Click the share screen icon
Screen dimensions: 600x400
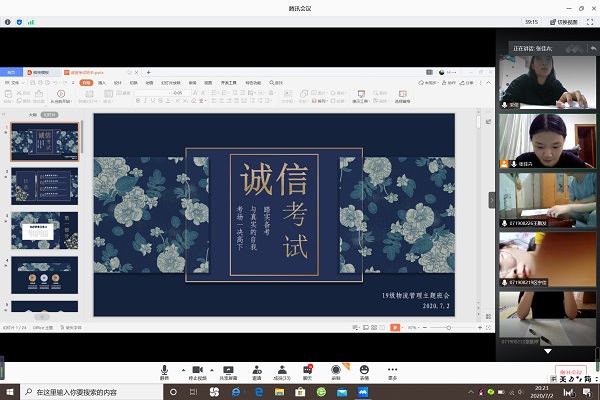(x=229, y=369)
